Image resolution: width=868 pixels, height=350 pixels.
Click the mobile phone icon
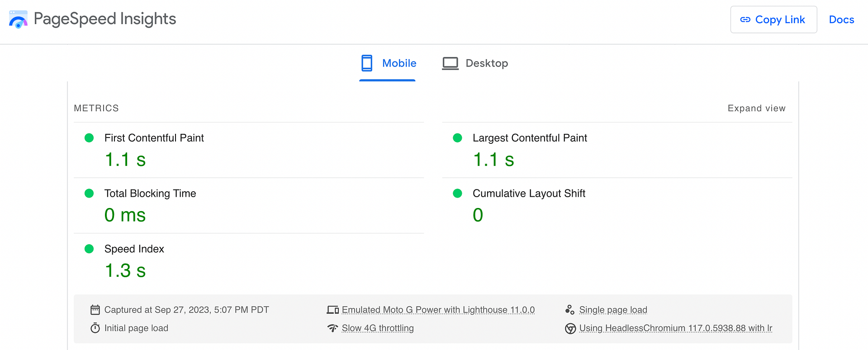click(x=367, y=63)
